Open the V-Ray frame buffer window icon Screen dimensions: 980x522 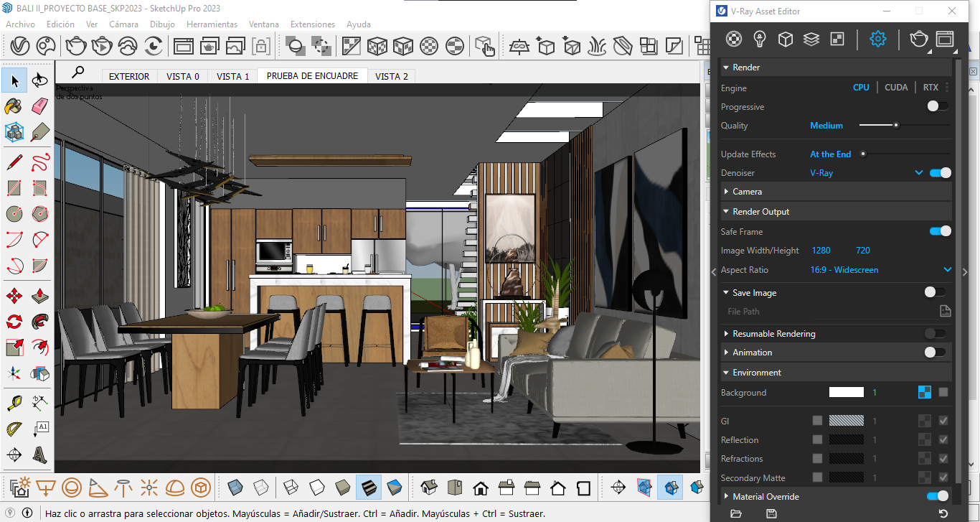point(945,39)
